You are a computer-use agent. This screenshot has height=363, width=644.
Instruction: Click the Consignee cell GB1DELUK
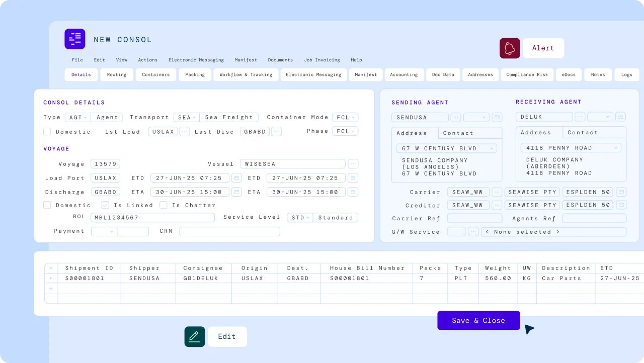pos(203,278)
